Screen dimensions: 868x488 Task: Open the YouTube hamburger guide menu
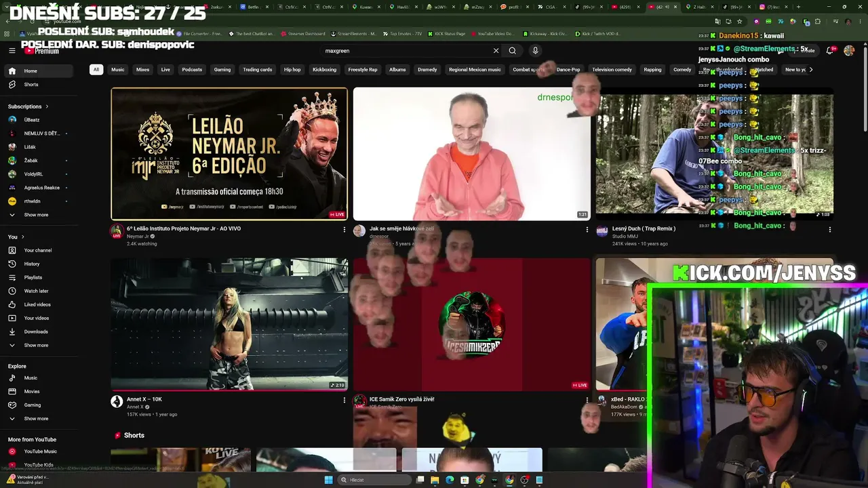click(12, 51)
